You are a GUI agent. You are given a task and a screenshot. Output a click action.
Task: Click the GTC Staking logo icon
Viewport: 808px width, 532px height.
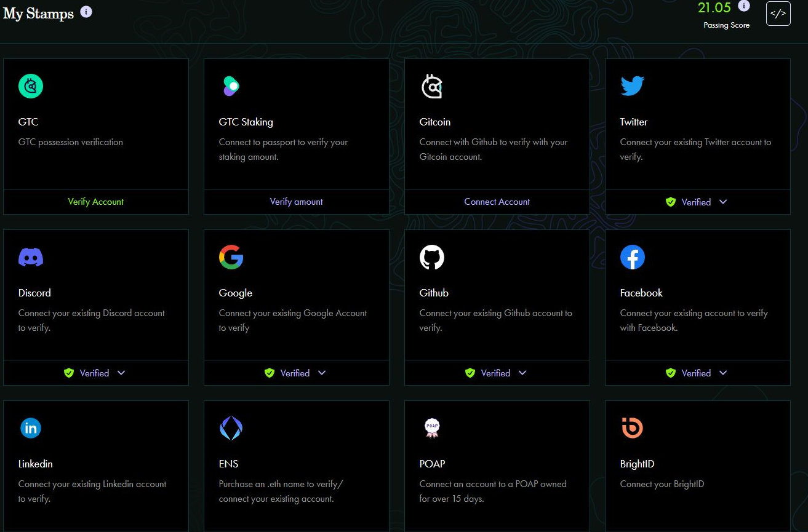click(231, 86)
